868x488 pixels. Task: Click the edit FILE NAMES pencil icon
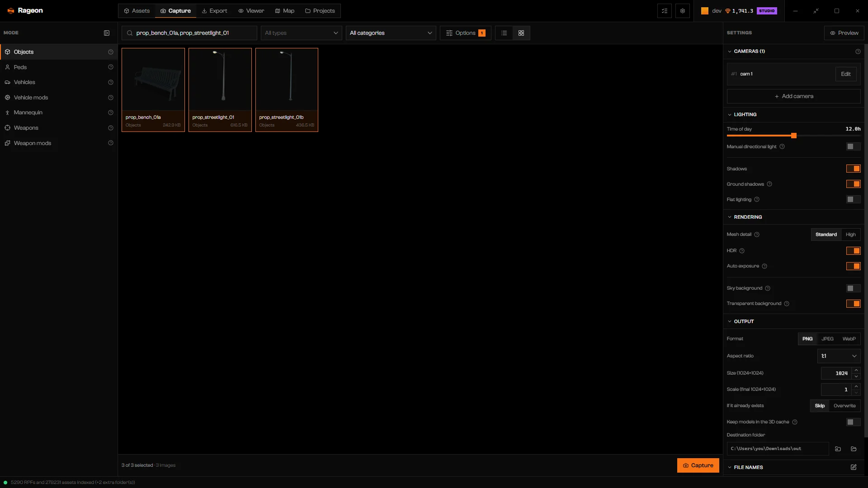[x=854, y=467]
